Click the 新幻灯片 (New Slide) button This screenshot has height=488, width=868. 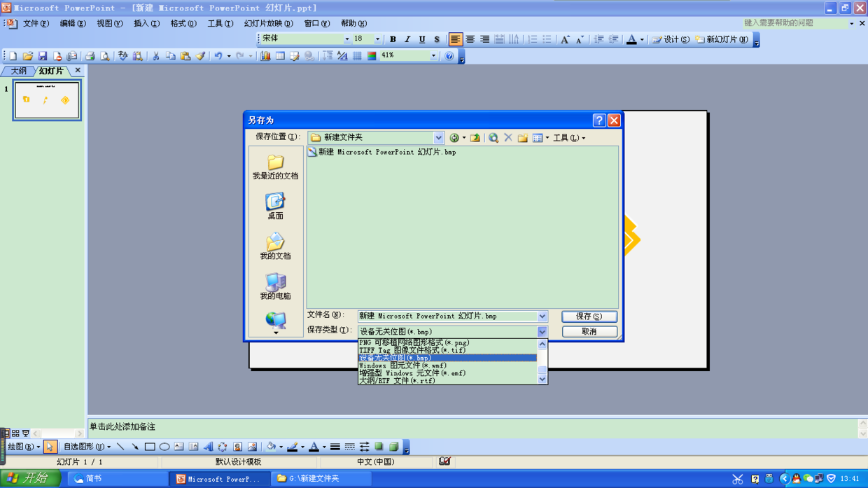pos(722,40)
